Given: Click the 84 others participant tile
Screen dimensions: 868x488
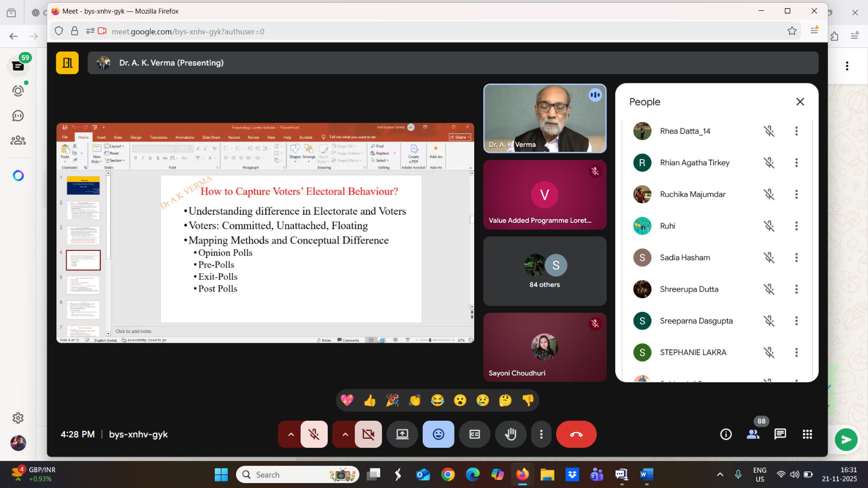Looking at the screenshot, I should (545, 271).
